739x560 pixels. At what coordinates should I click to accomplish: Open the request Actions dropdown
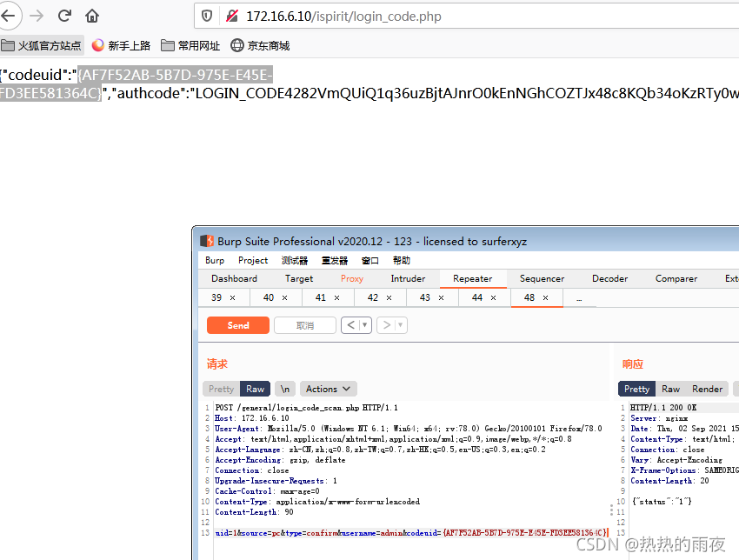[x=328, y=389]
